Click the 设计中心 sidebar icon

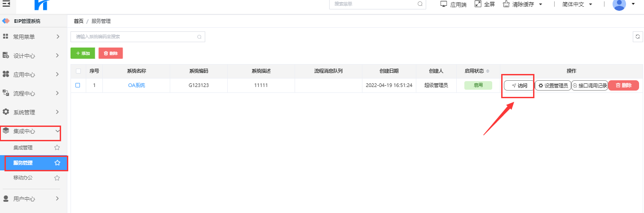point(6,56)
